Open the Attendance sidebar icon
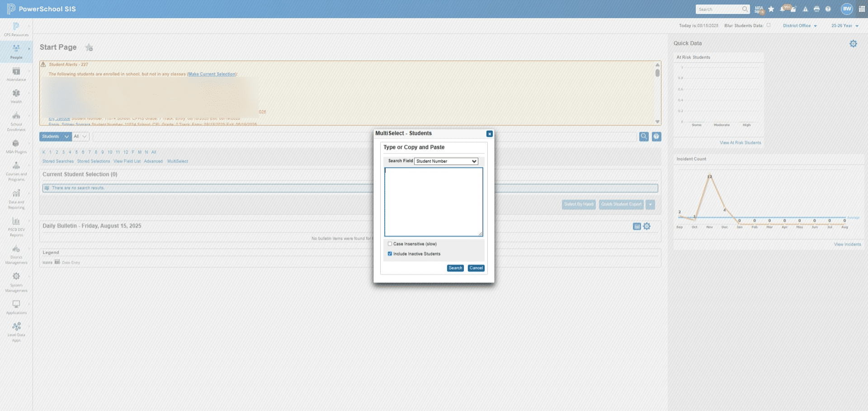This screenshot has height=411, width=868. (16, 74)
